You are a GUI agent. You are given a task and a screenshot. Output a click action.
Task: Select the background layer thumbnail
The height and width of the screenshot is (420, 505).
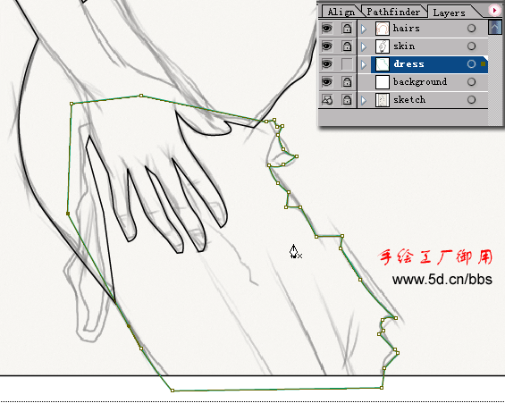coord(383,82)
